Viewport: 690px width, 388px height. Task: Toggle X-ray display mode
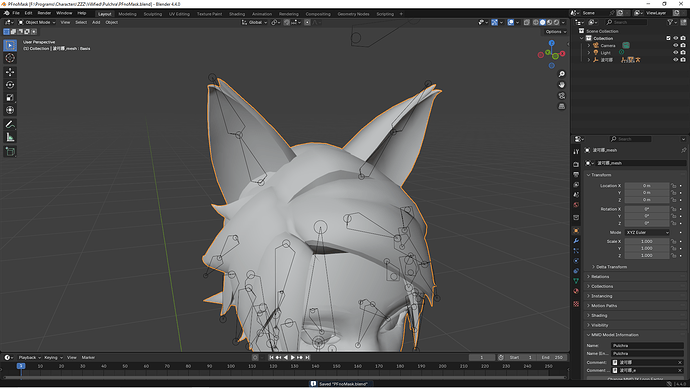526,22
